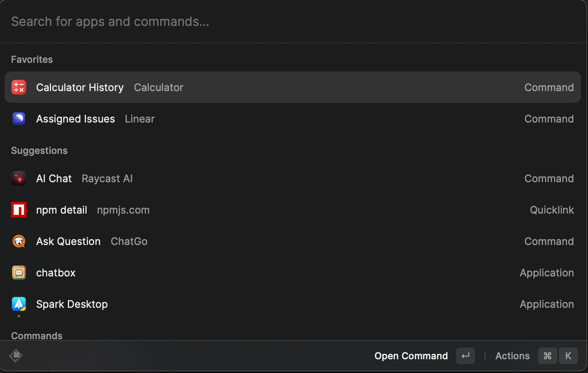588x373 pixels.
Task: Click the Quicklink type label
Action: pyautogui.click(x=552, y=210)
